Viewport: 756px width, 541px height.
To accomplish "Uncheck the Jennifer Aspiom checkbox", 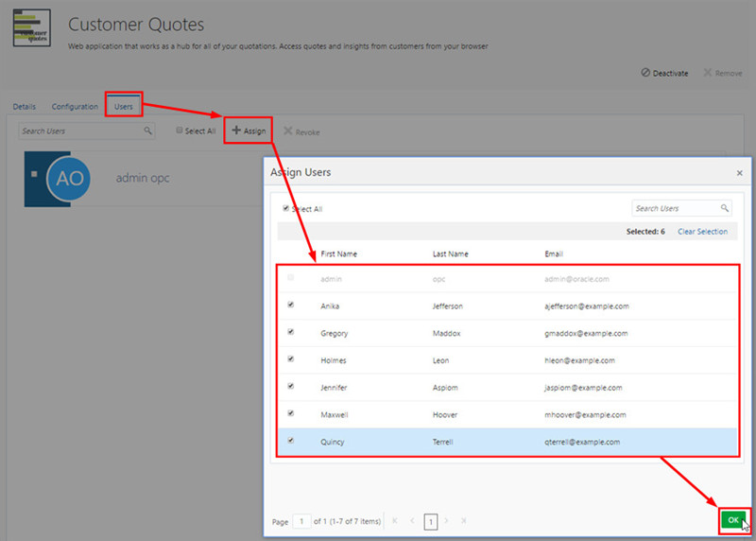I will click(291, 386).
